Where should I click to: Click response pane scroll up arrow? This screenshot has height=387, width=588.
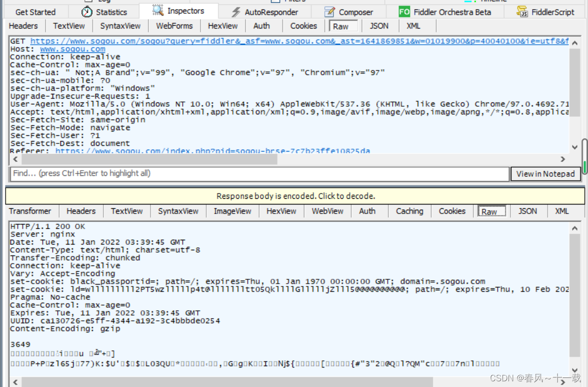(x=575, y=229)
